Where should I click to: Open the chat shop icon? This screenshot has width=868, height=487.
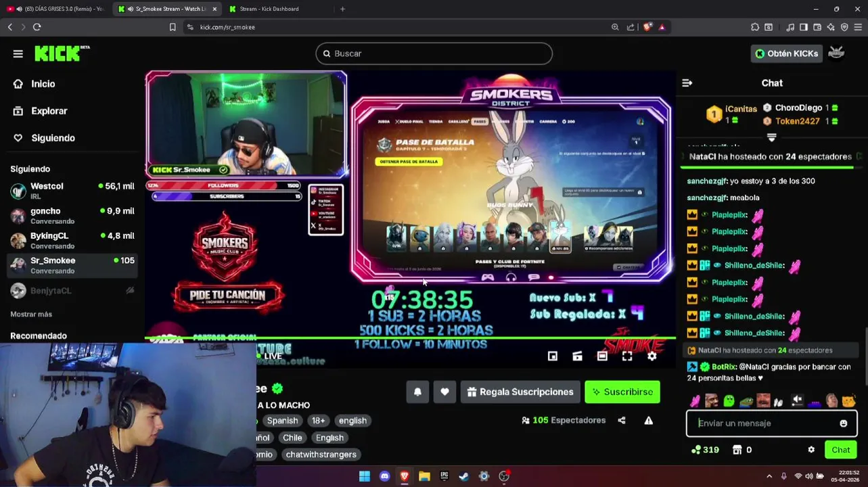(x=737, y=450)
